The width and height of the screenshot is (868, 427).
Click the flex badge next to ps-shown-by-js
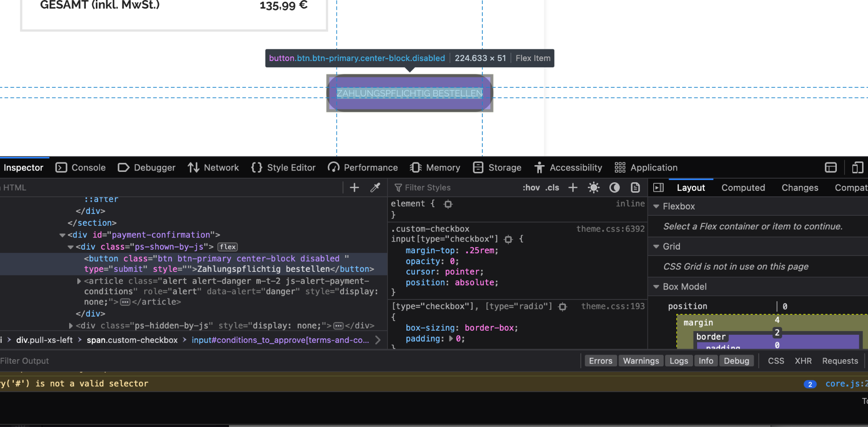point(227,247)
